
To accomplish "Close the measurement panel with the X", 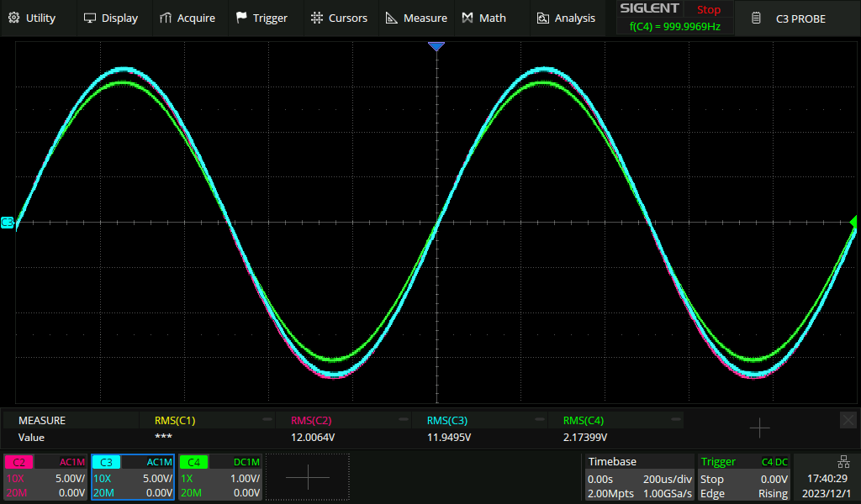I will [848, 420].
